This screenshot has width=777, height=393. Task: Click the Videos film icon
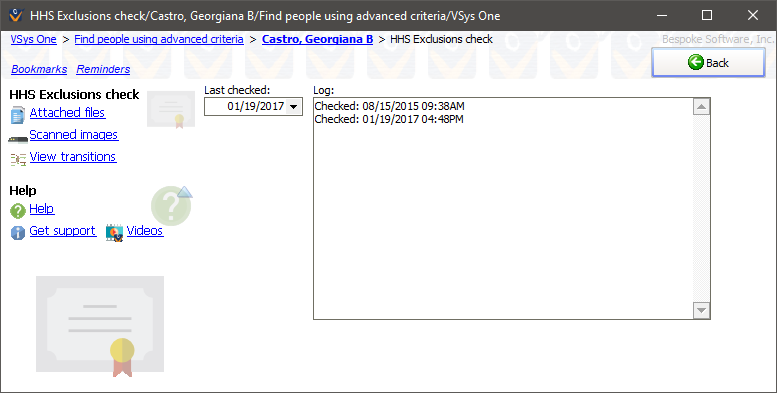114,233
